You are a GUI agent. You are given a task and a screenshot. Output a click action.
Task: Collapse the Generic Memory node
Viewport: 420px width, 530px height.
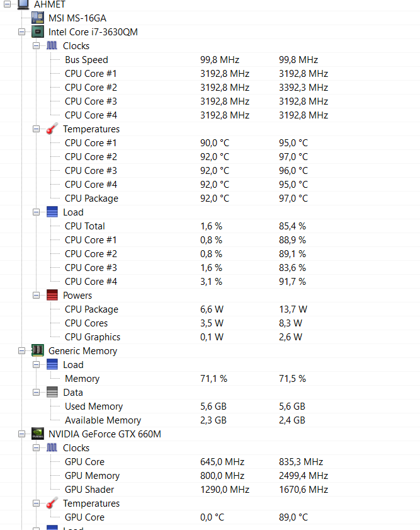(x=22, y=350)
